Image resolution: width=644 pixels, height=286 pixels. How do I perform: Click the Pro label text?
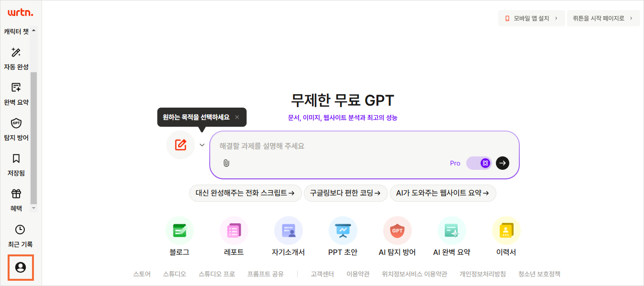[x=455, y=163]
